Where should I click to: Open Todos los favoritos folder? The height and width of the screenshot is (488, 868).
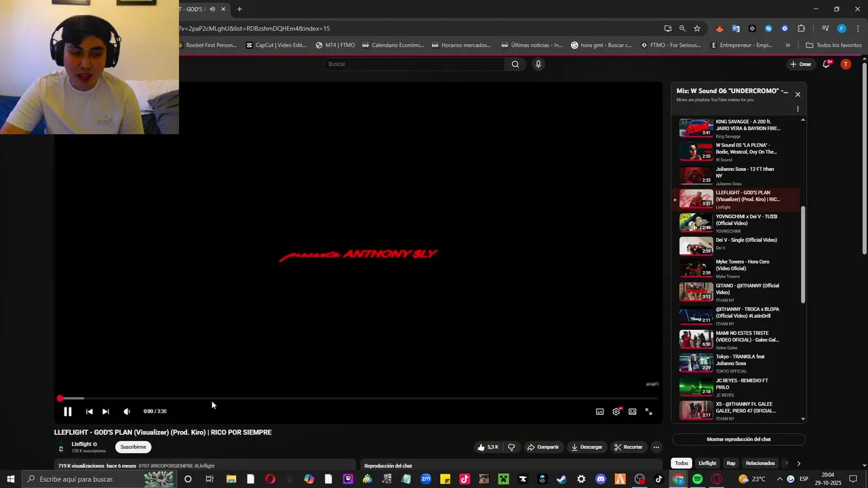[x=833, y=45]
